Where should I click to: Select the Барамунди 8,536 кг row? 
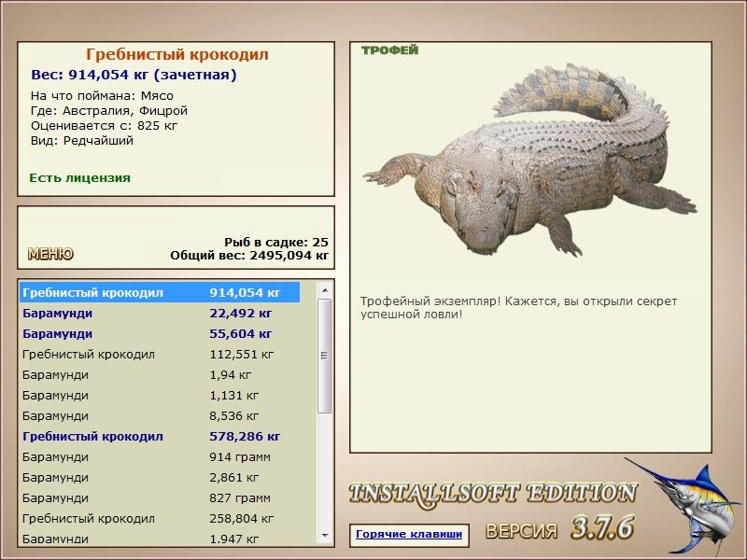click(x=160, y=415)
